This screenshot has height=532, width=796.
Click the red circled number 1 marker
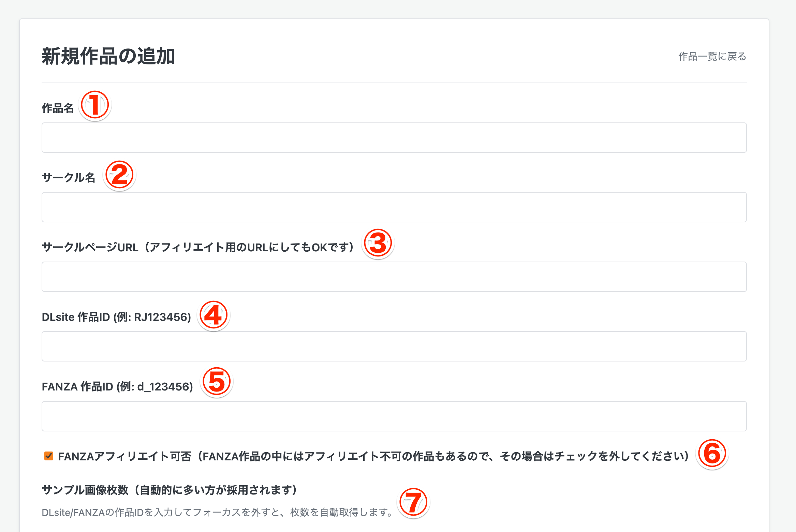95,105
